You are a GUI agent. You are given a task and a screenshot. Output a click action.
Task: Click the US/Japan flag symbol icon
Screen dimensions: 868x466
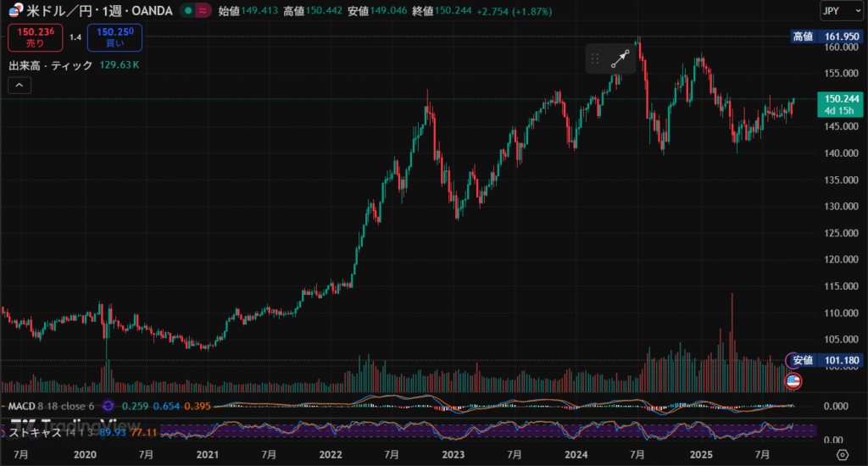click(x=16, y=10)
